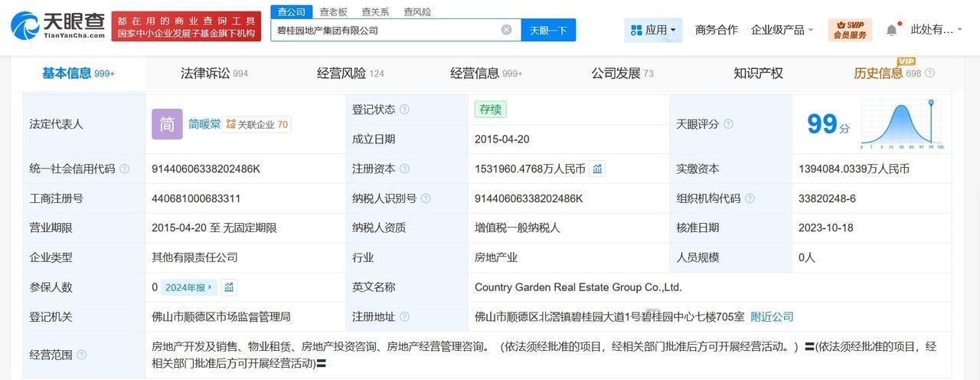Click the help icon beside 注册地址
The height and width of the screenshot is (380, 980).
404,316
